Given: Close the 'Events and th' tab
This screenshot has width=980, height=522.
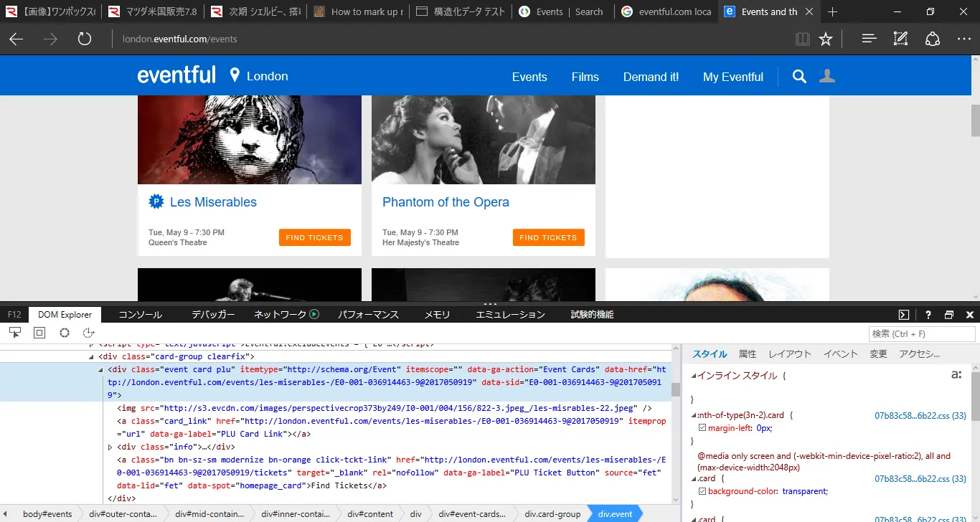Looking at the screenshot, I should [x=809, y=12].
